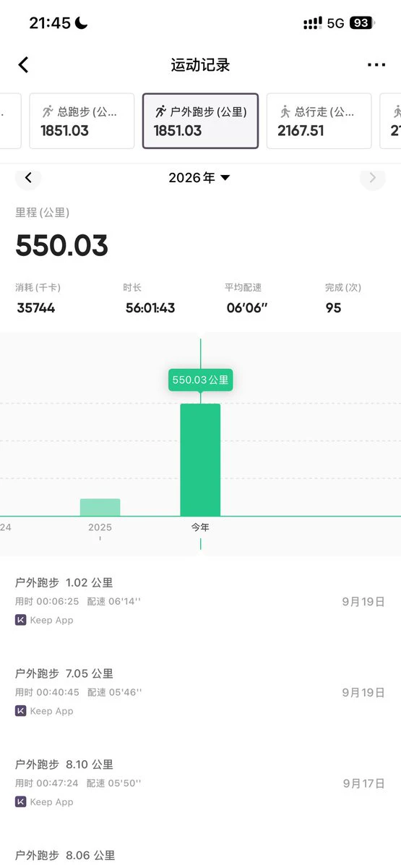Go to previous year with left chevron
The image size is (401, 868).
pos(28,178)
